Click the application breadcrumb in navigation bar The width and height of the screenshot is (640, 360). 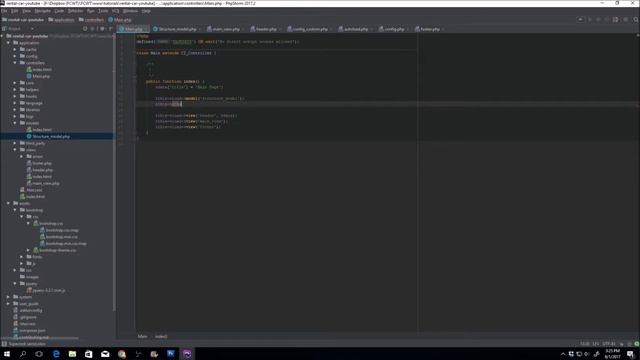tap(62, 20)
